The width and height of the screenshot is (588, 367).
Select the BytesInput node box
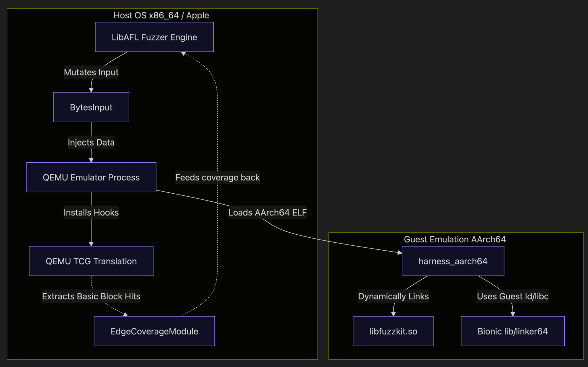[91, 107]
